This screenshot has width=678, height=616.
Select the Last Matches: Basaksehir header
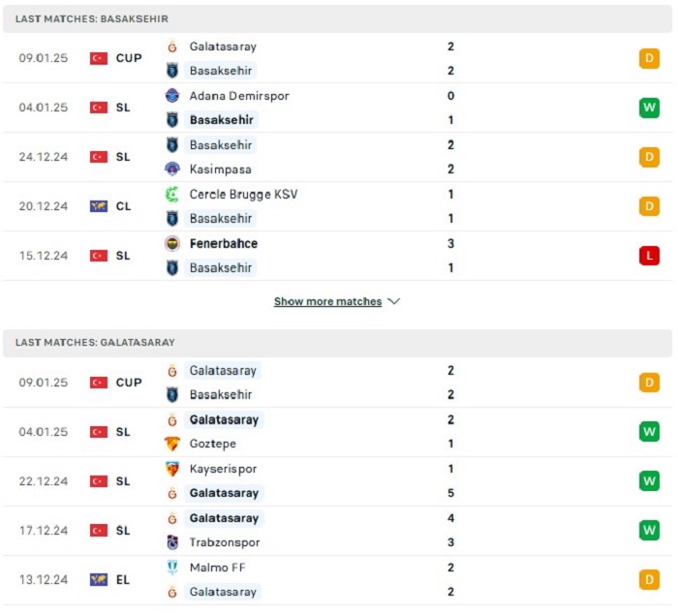(337, 19)
